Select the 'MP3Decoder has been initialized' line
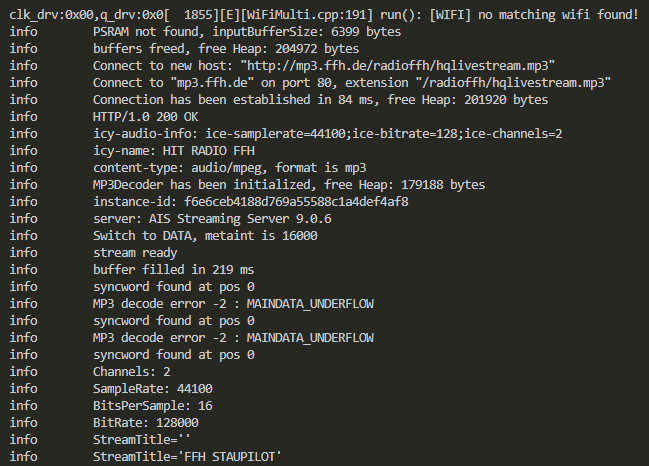This screenshot has width=649, height=466. (288, 185)
